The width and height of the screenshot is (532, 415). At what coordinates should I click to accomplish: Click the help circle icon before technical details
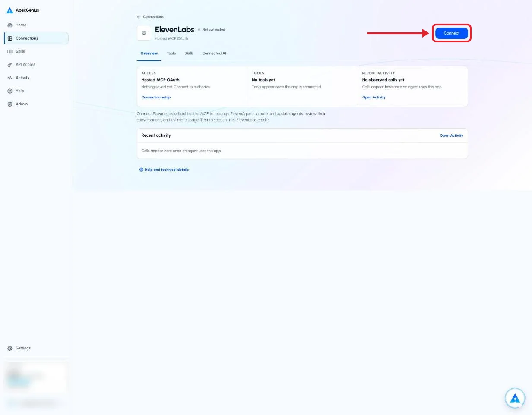point(141,170)
